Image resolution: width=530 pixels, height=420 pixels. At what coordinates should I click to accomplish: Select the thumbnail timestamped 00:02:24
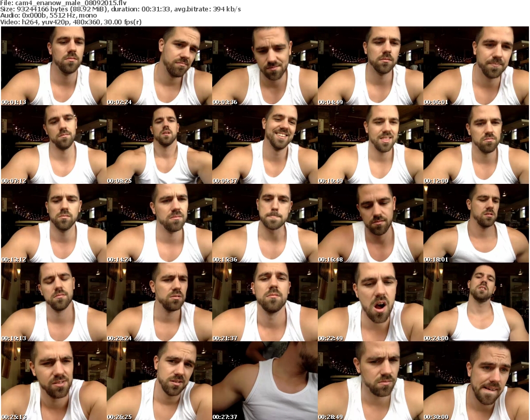pyautogui.click(x=159, y=66)
